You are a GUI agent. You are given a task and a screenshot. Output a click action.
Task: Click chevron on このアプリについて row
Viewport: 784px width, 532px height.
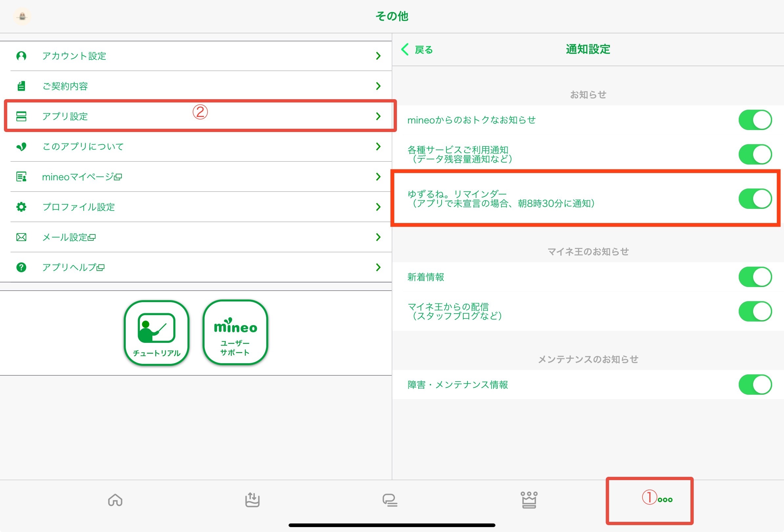point(378,146)
